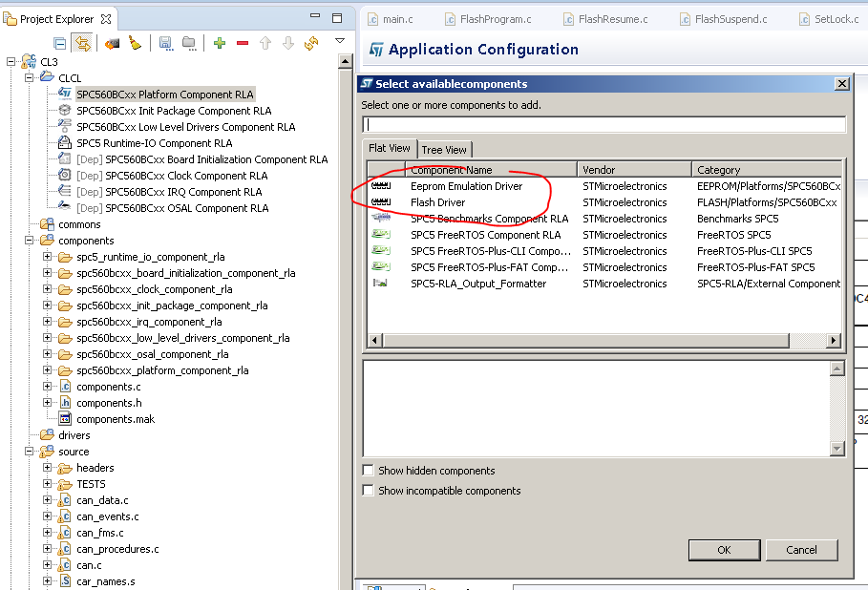Add a component with green plus

tap(220, 43)
